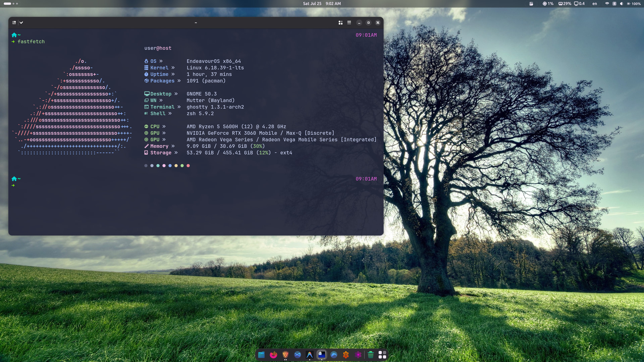The image size is (644, 362).
Task: Click the 'fastfetch' command text
Action: pos(31,42)
